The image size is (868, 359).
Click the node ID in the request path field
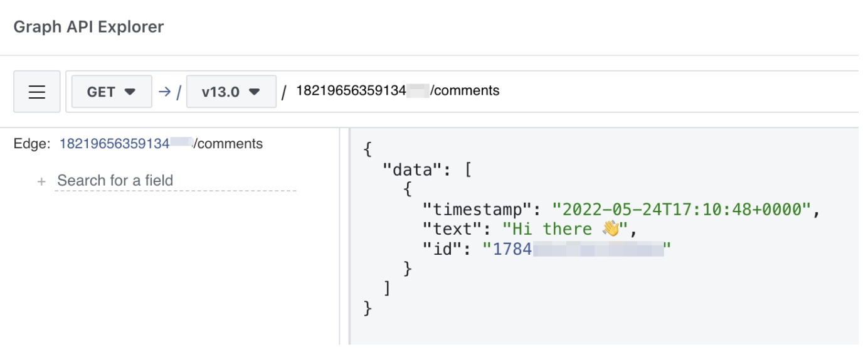click(362, 91)
